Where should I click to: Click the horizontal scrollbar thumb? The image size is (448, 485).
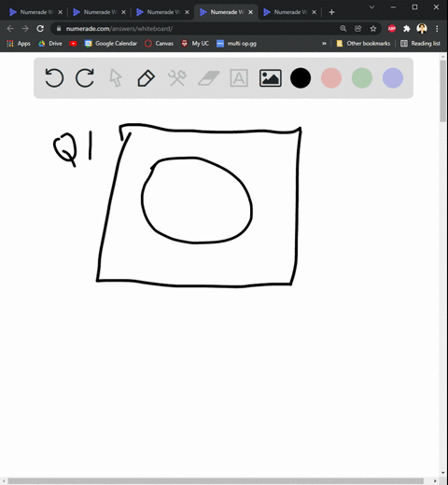pos(216,481)
